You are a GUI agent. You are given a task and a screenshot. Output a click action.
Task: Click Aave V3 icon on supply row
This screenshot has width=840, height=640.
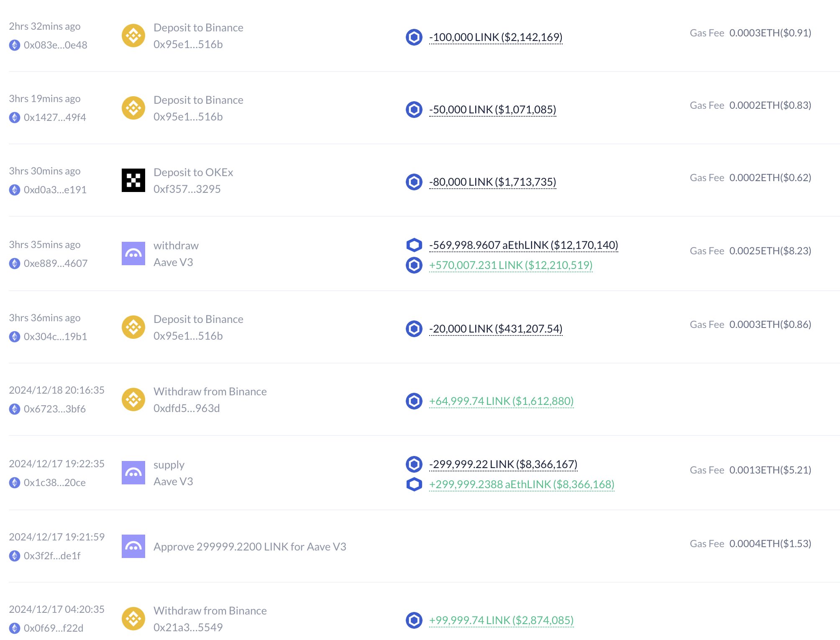[133, 473]
